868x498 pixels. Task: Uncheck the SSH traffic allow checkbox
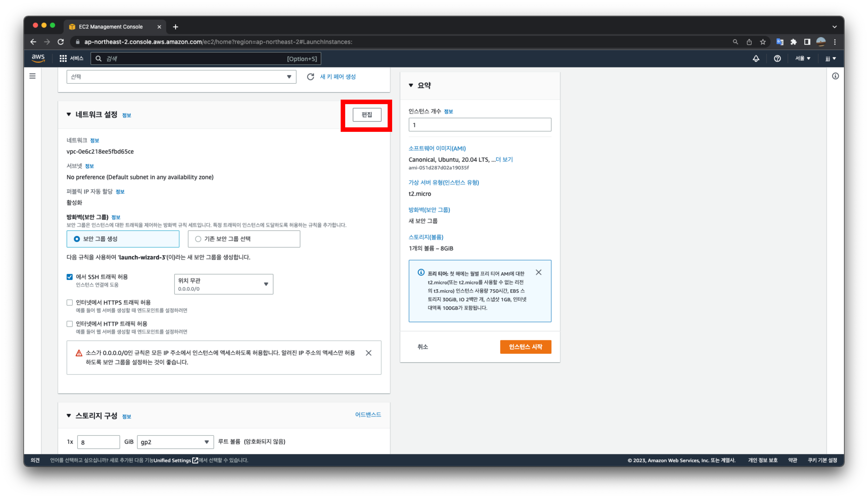(70, 277)
